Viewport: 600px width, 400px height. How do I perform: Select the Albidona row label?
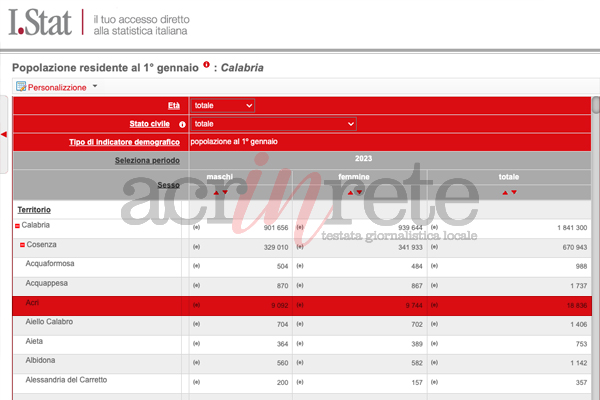tap(40, 360)
